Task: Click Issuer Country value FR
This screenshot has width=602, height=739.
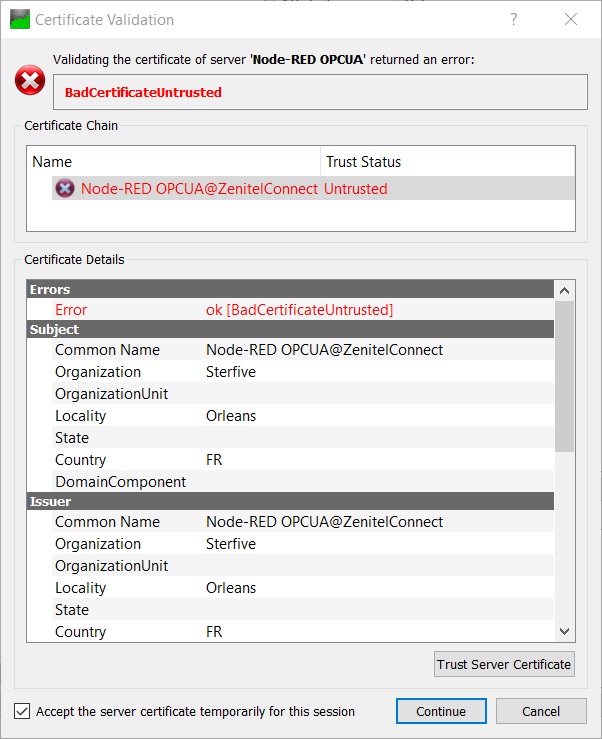Action: (214, 632)
